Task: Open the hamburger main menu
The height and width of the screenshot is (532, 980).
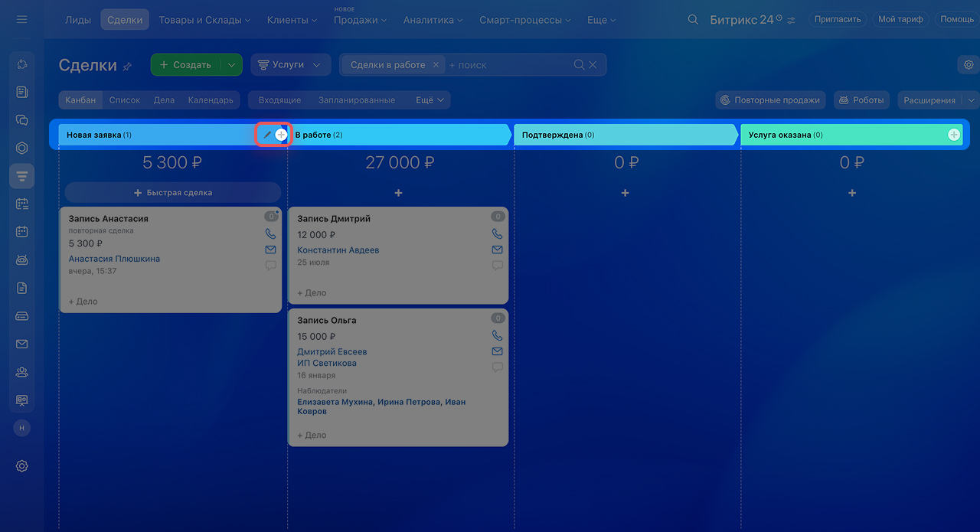Action: (x=21, y=19)
